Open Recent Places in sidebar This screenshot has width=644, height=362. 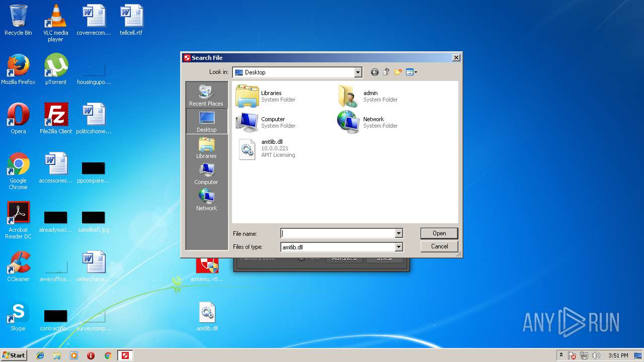click(206, 96)
